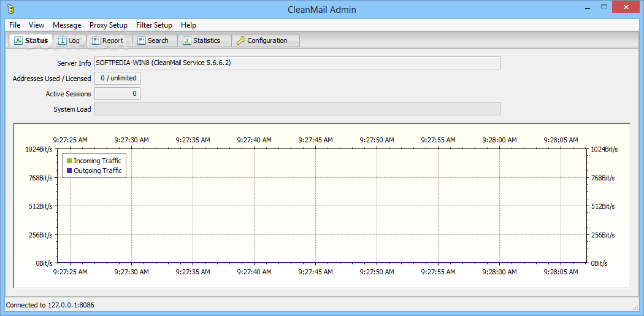Click the Status tab chart icon
The height and width of the screenshot is (316, 644).
tap(18, 40)
